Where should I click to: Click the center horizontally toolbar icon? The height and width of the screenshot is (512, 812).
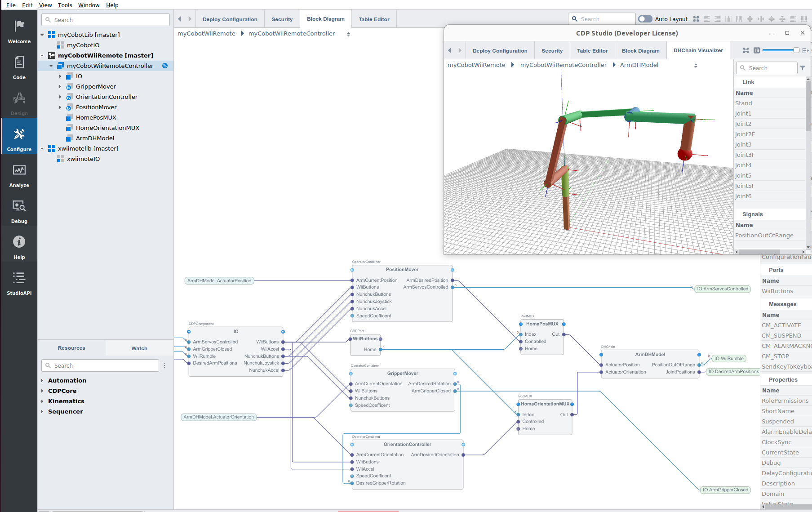pyautogui.click(x=750, y=19)
